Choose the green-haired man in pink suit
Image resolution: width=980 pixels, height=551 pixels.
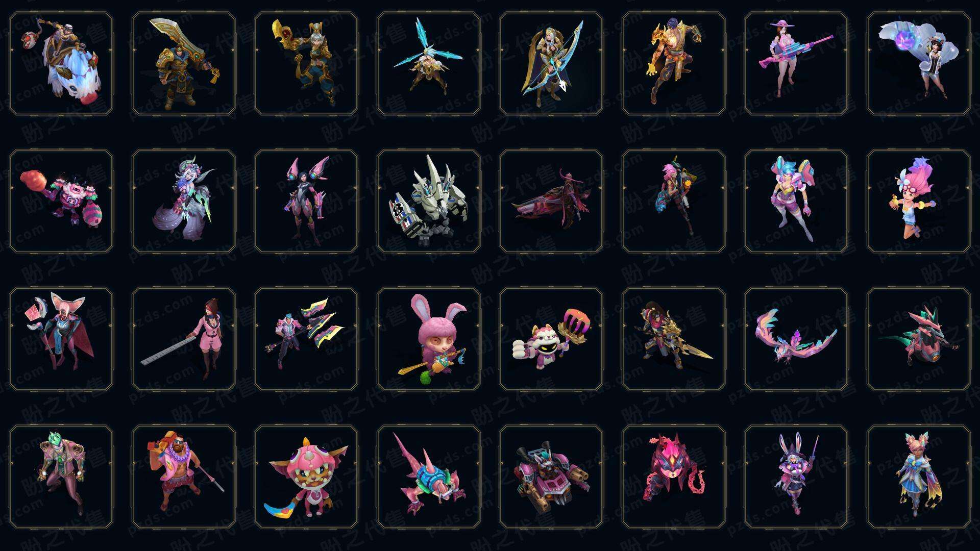pyautogui.click(x=61, y=477)
